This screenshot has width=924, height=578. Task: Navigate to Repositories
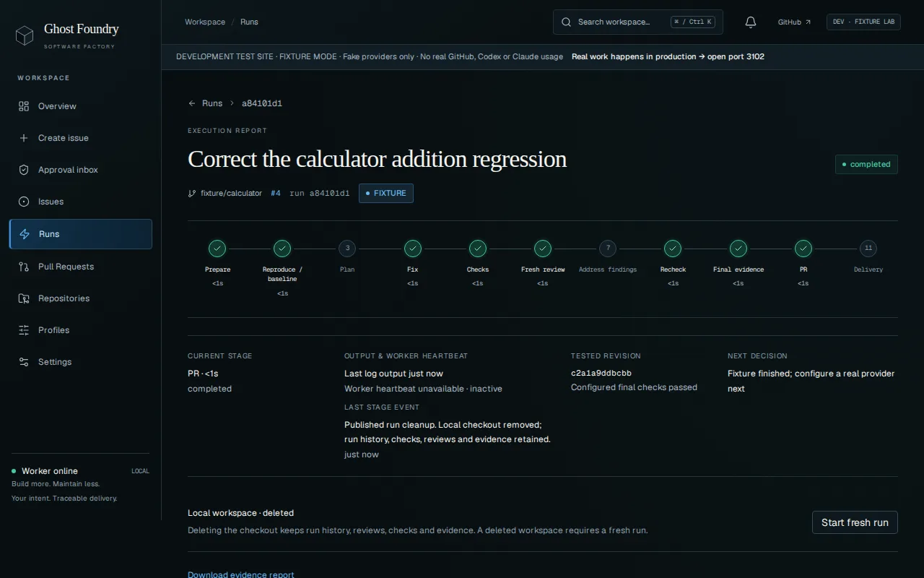click(81, 298)
